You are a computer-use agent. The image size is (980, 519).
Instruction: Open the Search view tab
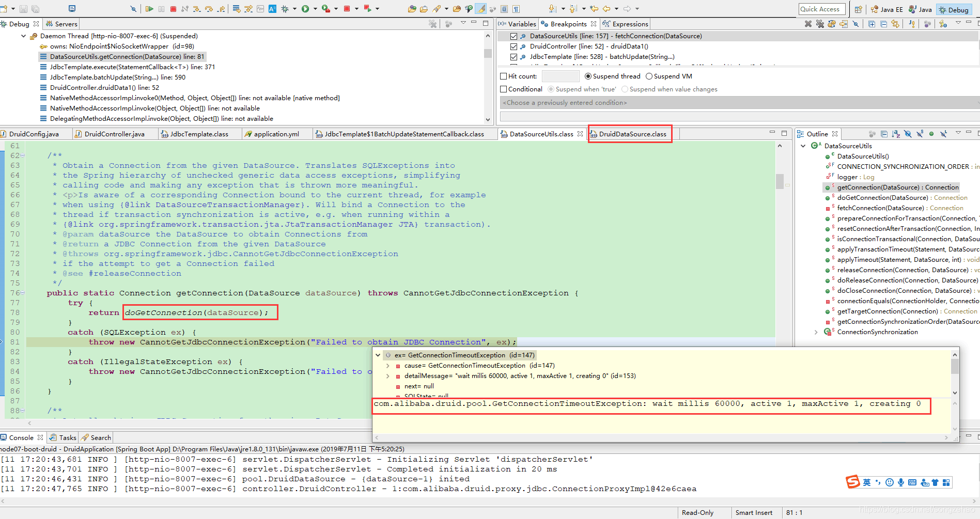point(96,437)
